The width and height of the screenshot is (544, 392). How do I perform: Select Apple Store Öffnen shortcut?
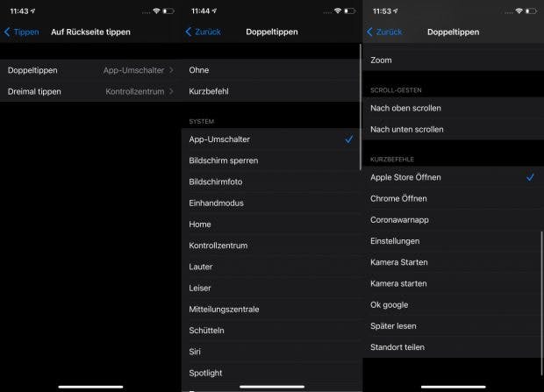point(453,177)
